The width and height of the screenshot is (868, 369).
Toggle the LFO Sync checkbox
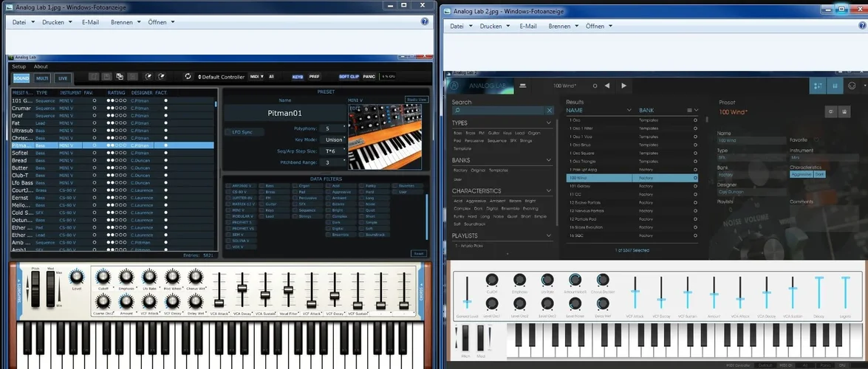tap(228, 132)
